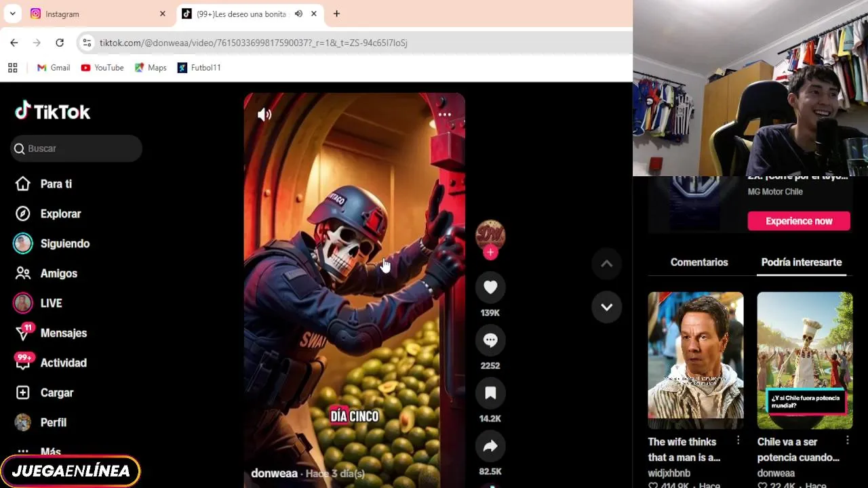Reload the current page
The height and width of the screenshot is (488, 868).
pos(60,43)
